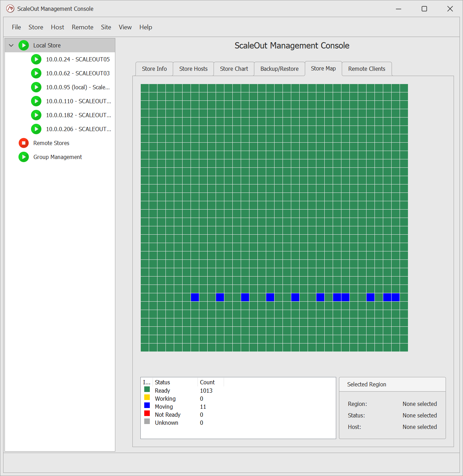This screenshot has width=463, height=476.
Task: Click status icon beside 10.0.0.95 (local) host
Action: [36, 87]
